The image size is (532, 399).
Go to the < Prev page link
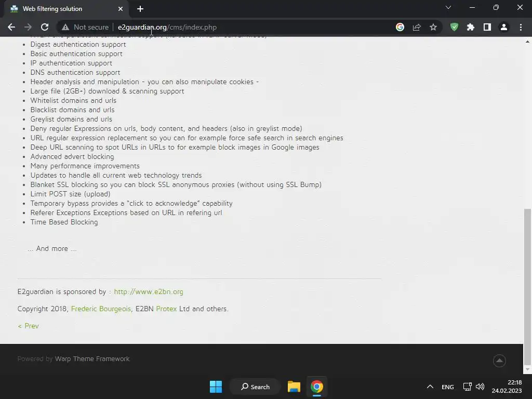(28, 326)
